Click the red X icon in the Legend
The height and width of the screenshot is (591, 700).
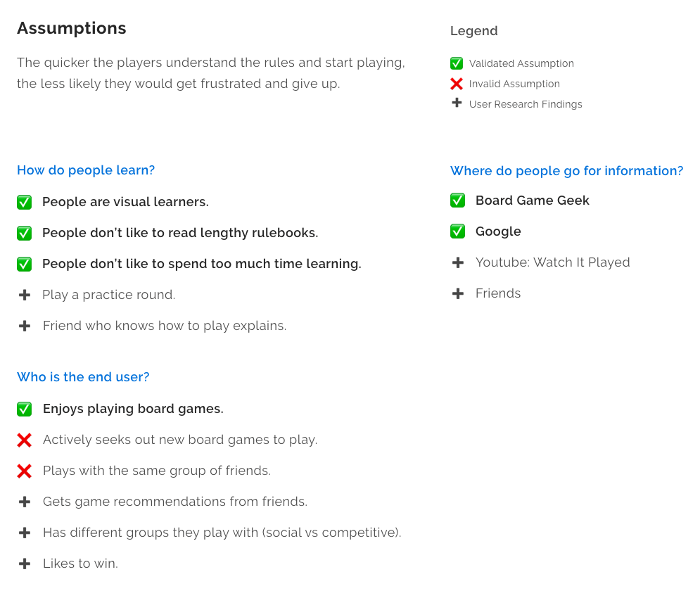click(x=457, y=84)
